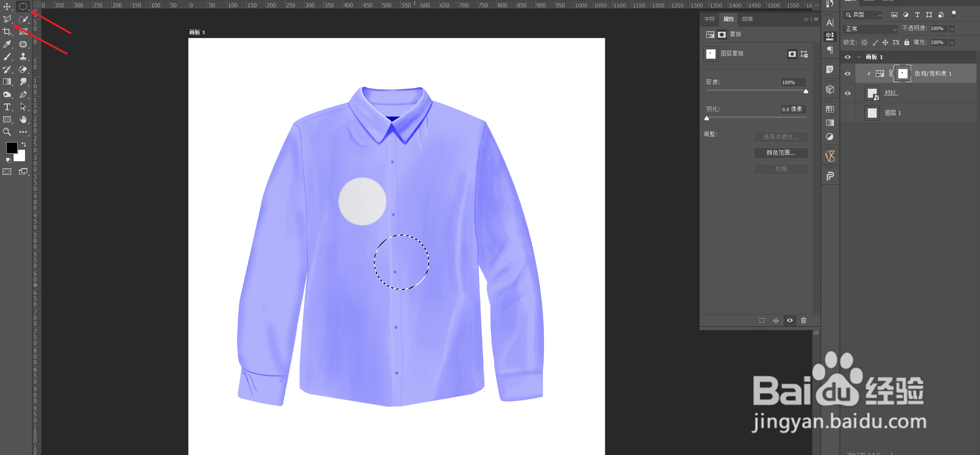The width and height of the screenshot is (980, 455).
Task: Select the History Brush tool
Action: 7,69
